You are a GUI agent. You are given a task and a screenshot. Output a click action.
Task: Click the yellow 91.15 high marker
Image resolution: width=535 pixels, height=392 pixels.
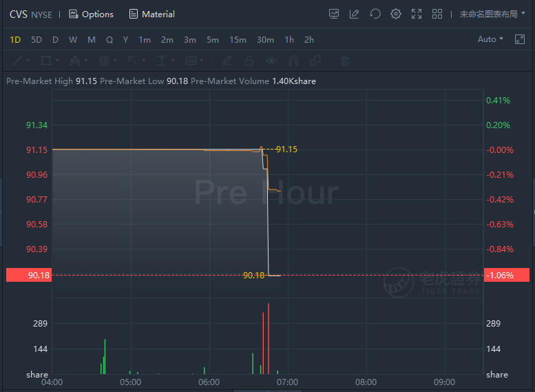pos(286,149)
